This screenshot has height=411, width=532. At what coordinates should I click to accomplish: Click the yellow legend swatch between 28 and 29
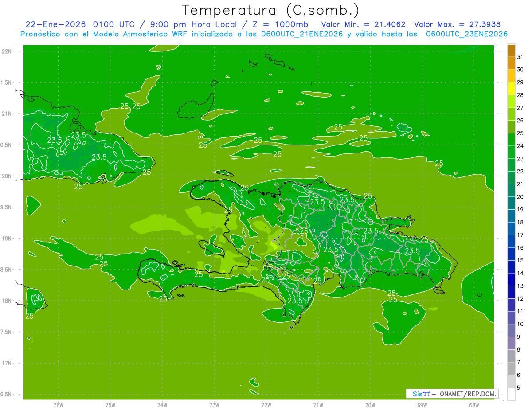coord(511,89)
